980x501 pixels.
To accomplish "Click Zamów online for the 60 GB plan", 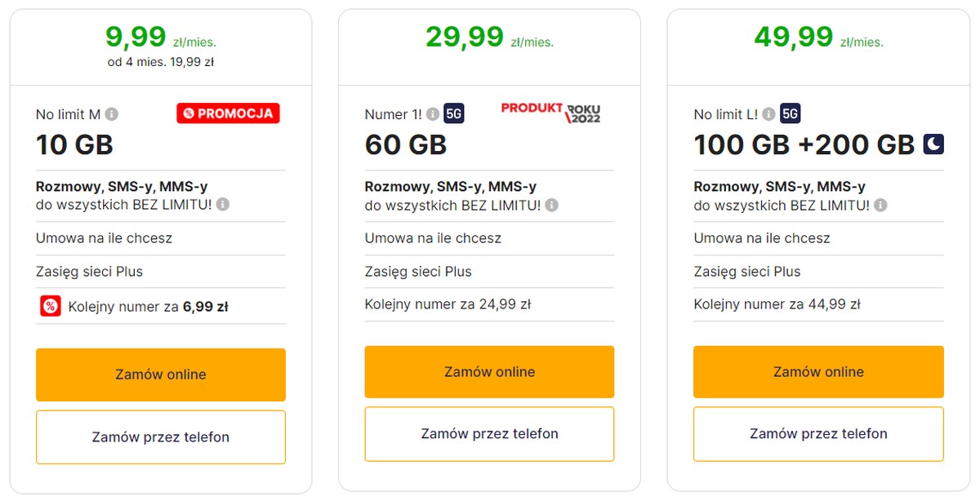I will (x=489, y=371).
